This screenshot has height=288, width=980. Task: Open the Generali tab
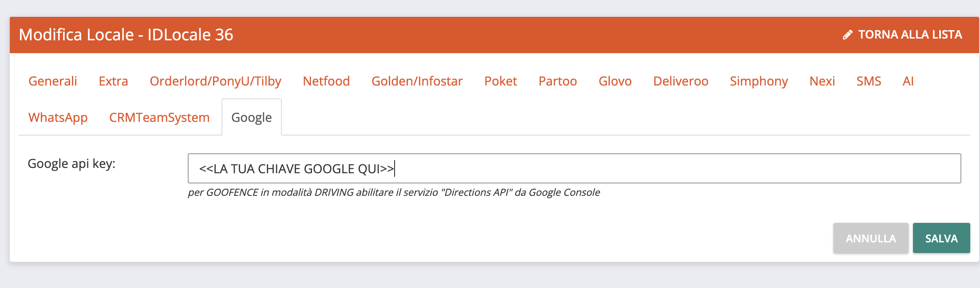pyautogui.click(x=53, y=81)
